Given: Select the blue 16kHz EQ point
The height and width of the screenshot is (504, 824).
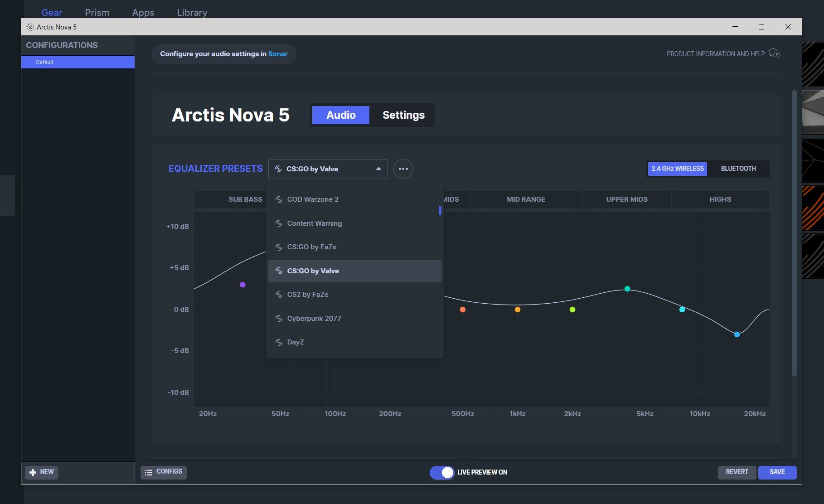Looking at the screenshot, I should click(737, 334).
